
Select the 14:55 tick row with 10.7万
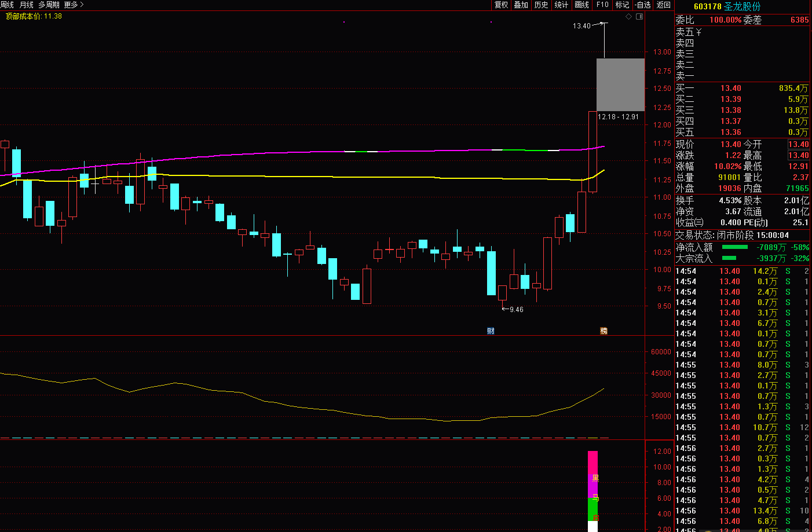(x=742, y=428)
